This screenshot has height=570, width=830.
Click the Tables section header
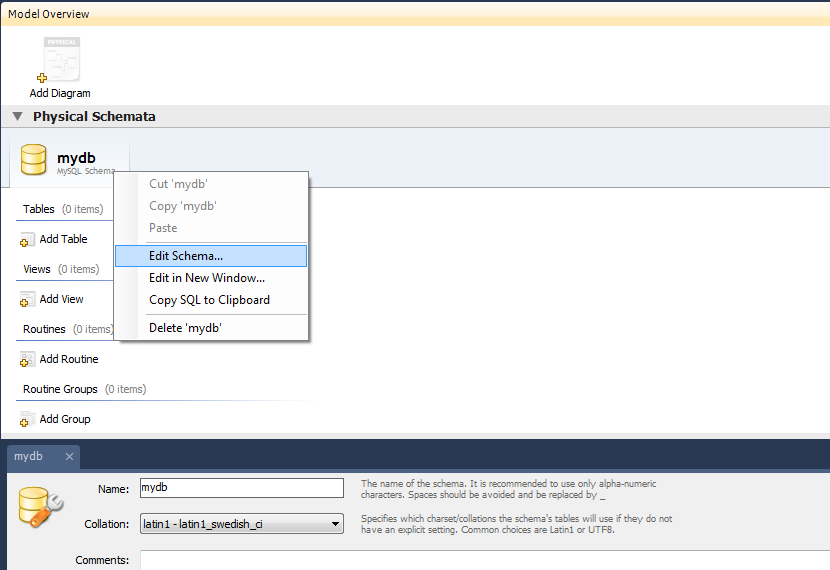tap(39, 209)
